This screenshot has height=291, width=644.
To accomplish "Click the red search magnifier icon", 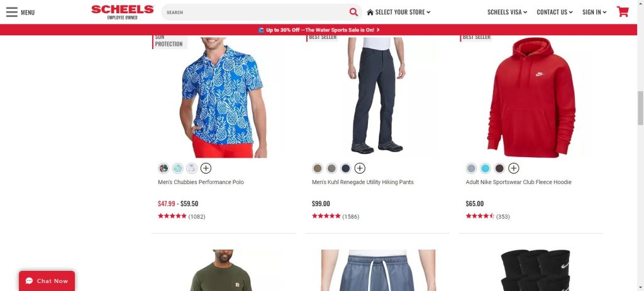I will [x=353, y=12].
